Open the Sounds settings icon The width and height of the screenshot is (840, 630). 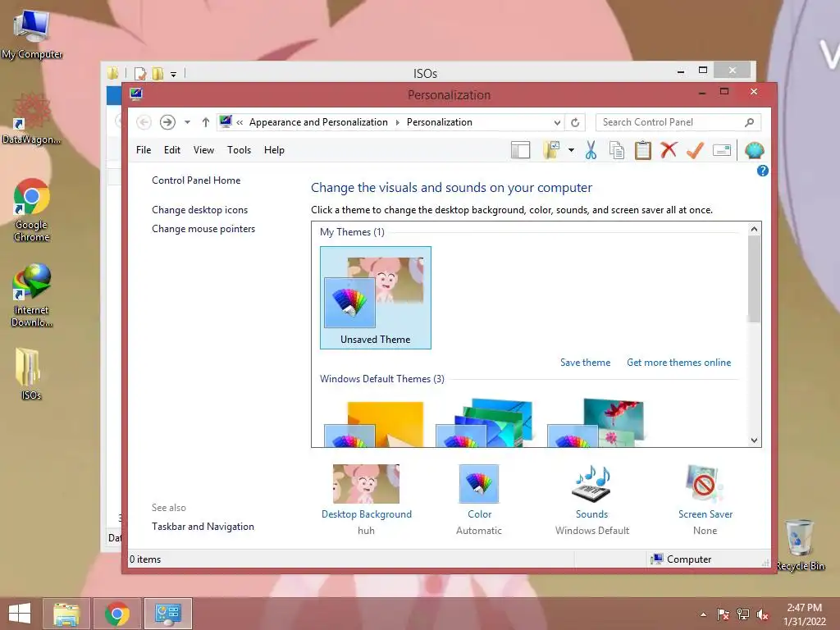point(591,484)
